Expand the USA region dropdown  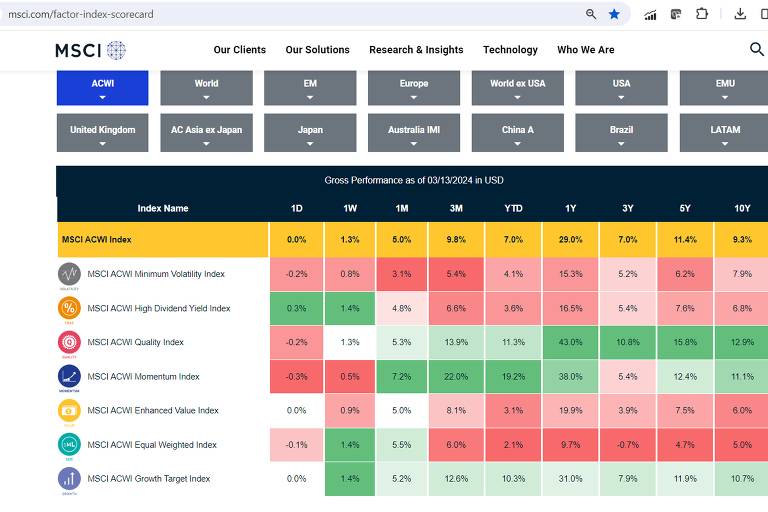[x=621, y=88]
